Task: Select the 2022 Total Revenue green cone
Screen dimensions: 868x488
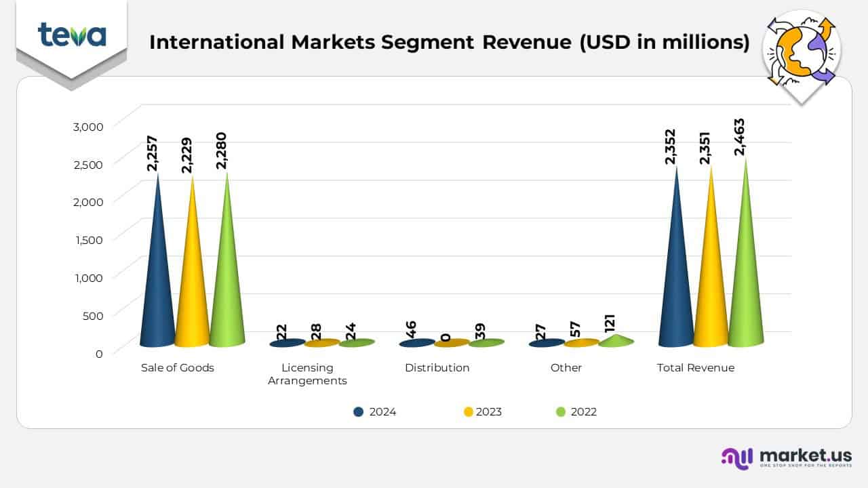Action: click(x=746, y=285)
